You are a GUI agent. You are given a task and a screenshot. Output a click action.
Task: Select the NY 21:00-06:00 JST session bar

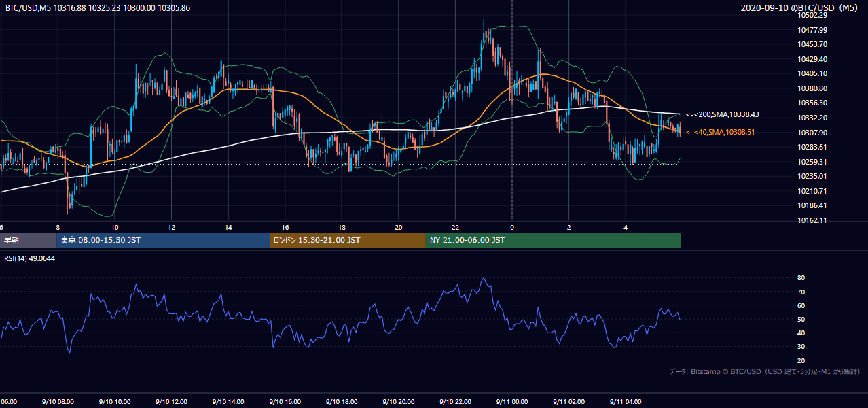554,240
